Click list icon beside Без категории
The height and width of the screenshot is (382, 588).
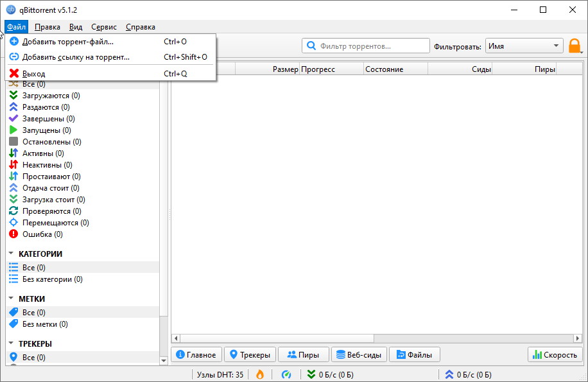click(x=13, y=279)
